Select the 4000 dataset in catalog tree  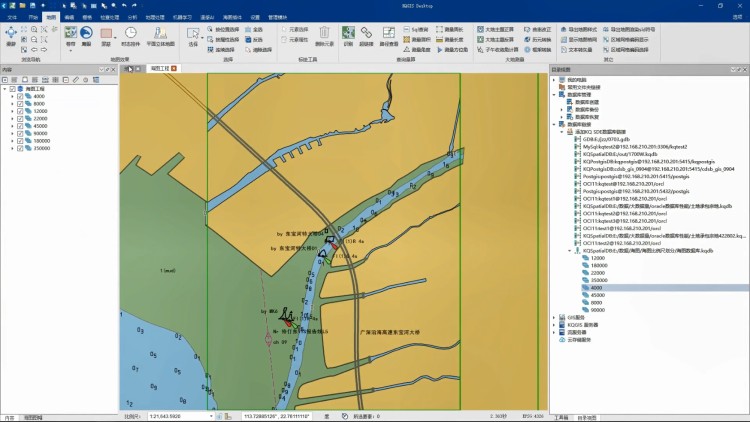click(598, 288)
